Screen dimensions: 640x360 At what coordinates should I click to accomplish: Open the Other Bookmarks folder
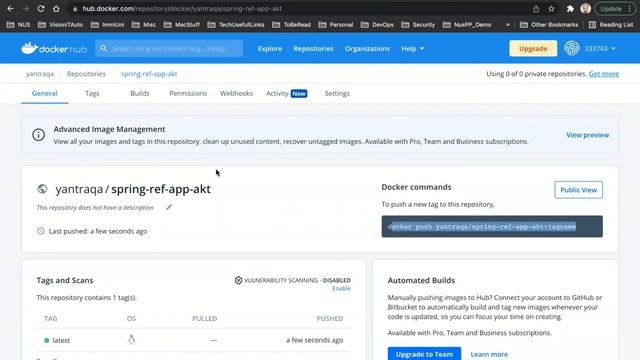549,24
